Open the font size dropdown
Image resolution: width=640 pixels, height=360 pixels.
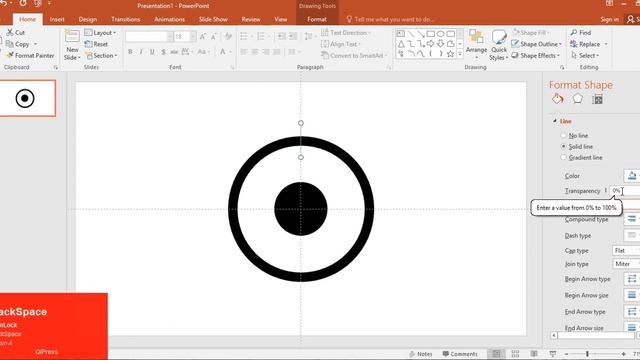193,36
